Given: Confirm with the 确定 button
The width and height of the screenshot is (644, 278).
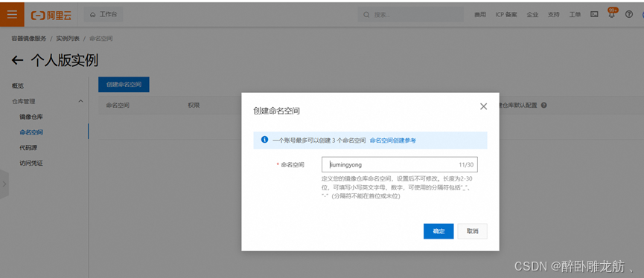Looking at the screenshot, I should [x=439, y=231].
